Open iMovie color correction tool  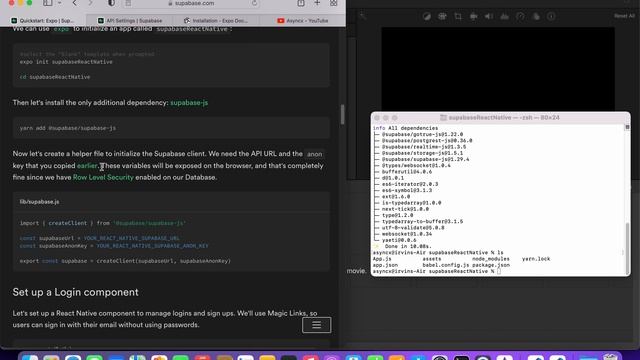(442, 16)
